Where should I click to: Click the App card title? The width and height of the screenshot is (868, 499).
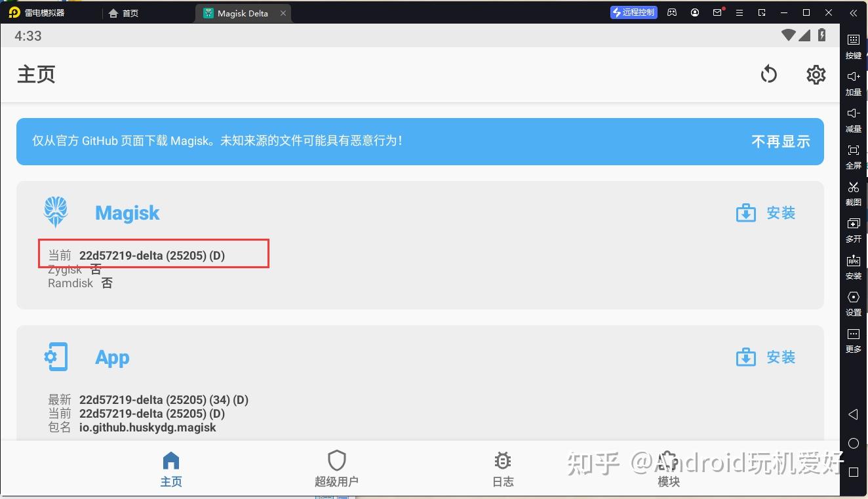tap(112, 357)
